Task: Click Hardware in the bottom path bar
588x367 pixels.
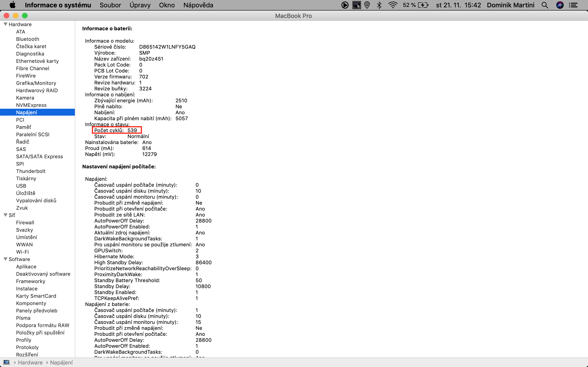Action: [x=30, y=362]
